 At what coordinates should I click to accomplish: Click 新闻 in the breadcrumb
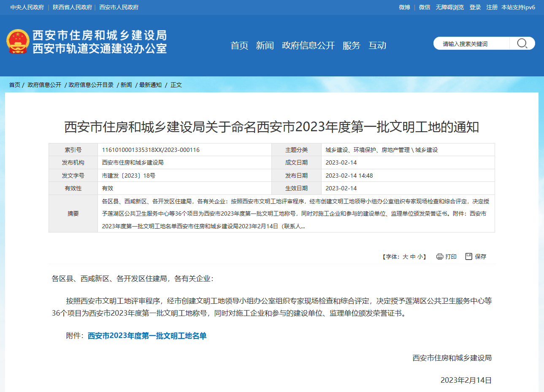(x=126, y=85)
